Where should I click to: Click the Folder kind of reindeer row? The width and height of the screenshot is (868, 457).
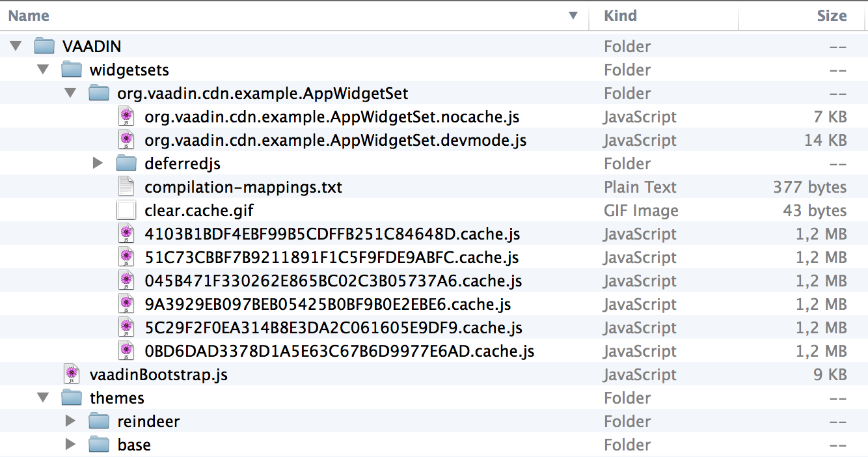click(x=627, y=421)
